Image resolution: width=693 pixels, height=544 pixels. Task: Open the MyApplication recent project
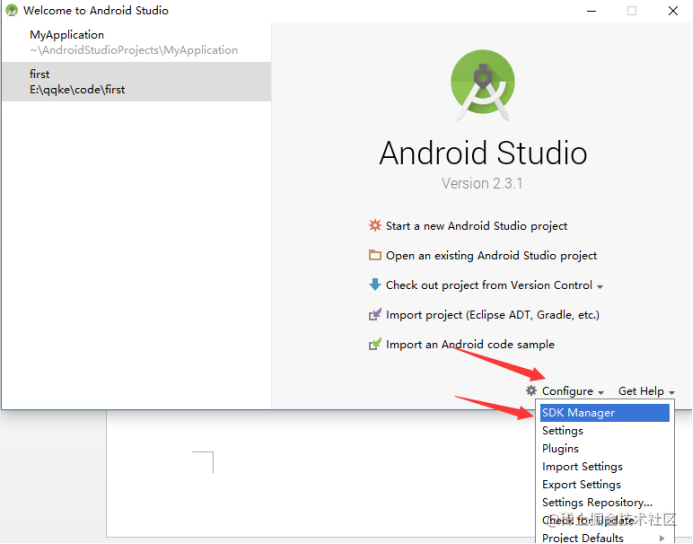coord(137,42)
